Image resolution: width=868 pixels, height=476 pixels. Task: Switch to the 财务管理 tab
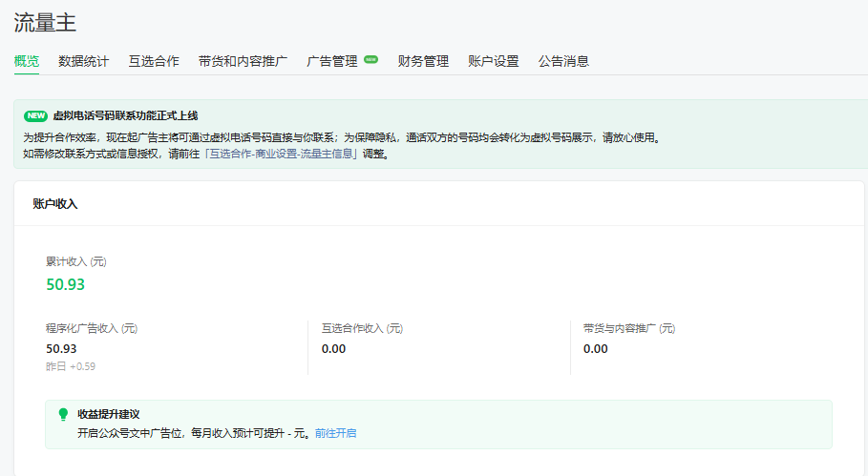(x=423, y=61)
